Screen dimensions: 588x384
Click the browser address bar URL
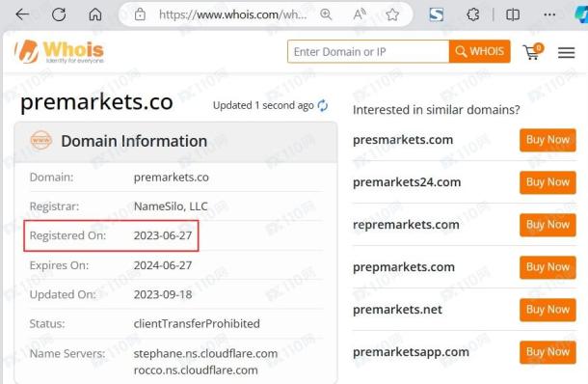pyautogui.click(x=233, y=14)
